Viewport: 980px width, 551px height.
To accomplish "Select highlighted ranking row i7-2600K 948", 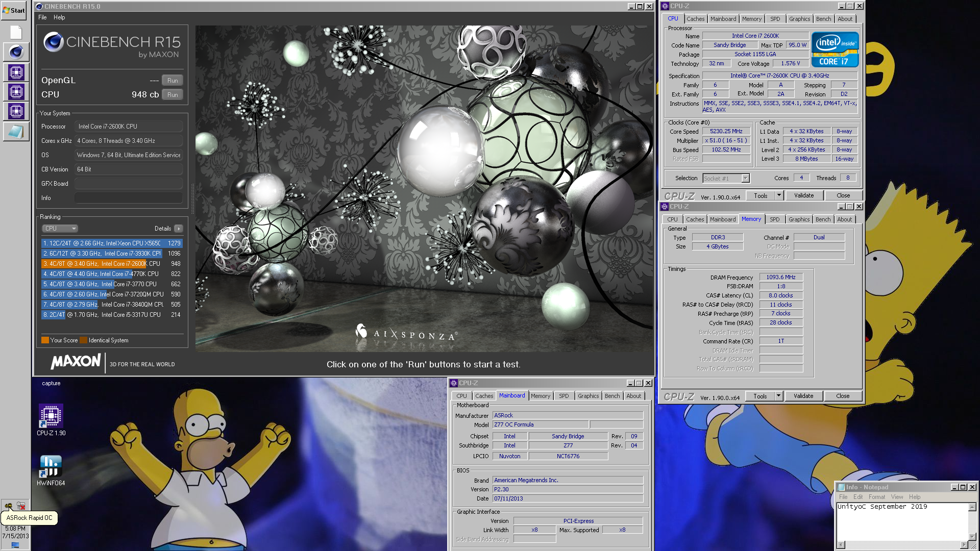I will coord(112,264).
